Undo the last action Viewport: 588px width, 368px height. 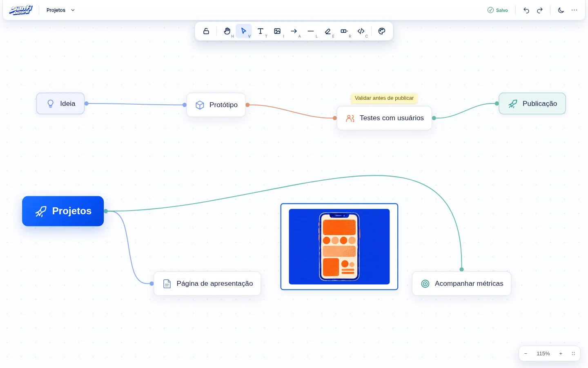526,10
